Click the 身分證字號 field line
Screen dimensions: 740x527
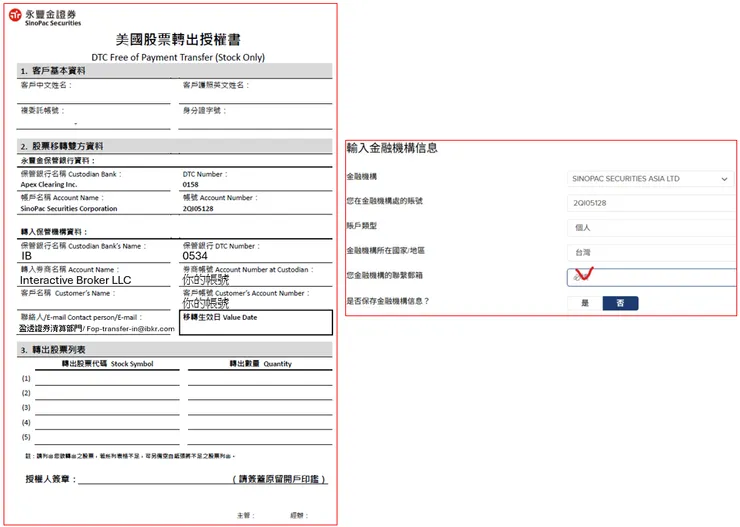coord(255,123)
